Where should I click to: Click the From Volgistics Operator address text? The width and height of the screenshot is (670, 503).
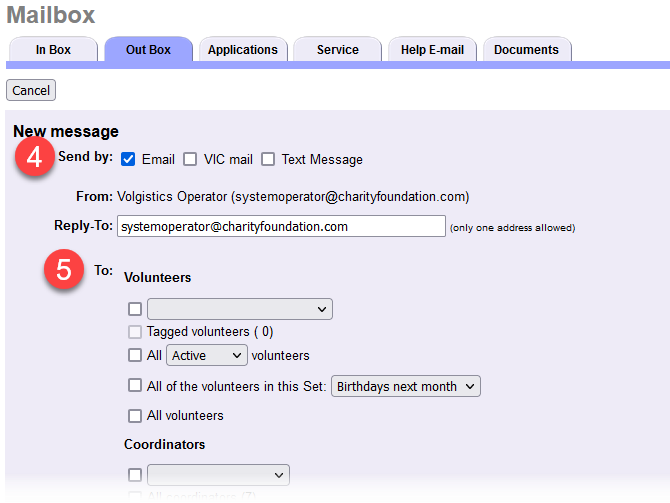(x=293, y=197)
